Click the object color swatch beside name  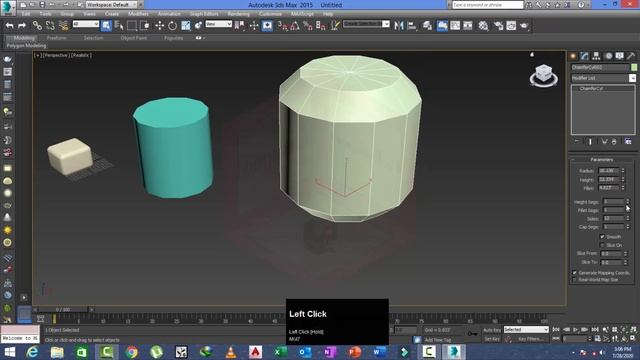(633, 67)
